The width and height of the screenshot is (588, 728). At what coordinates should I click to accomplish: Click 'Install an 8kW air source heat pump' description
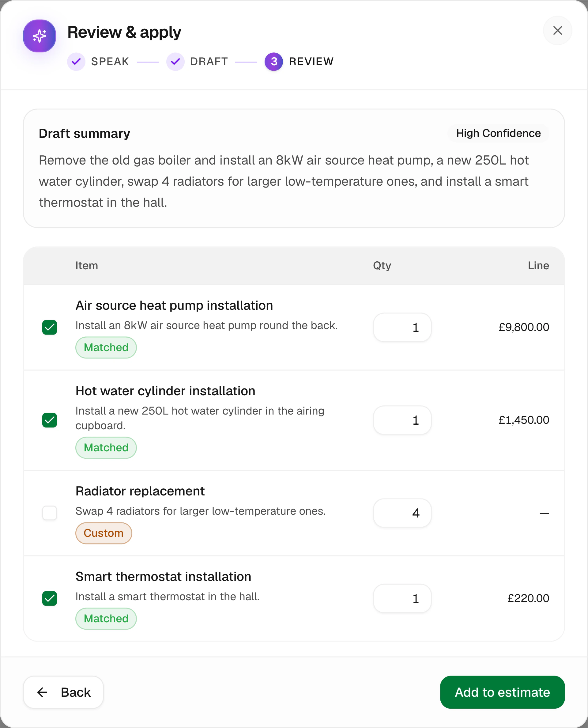207,325
